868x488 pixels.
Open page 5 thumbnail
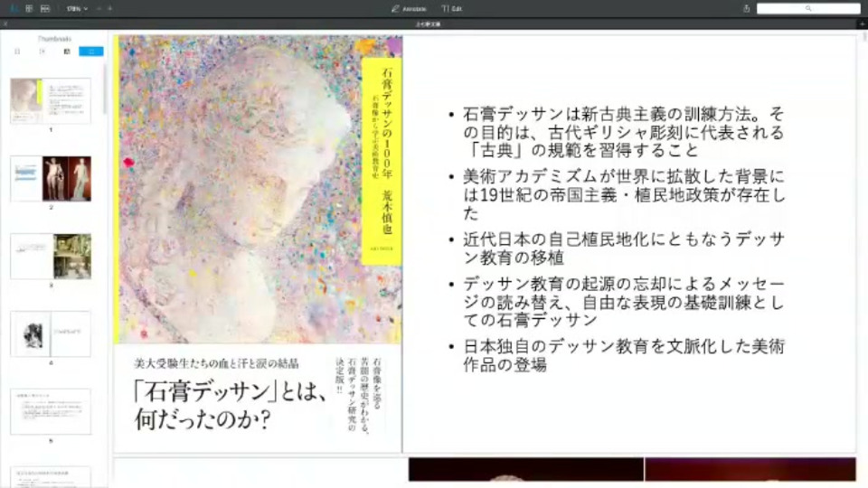(51, 411)
